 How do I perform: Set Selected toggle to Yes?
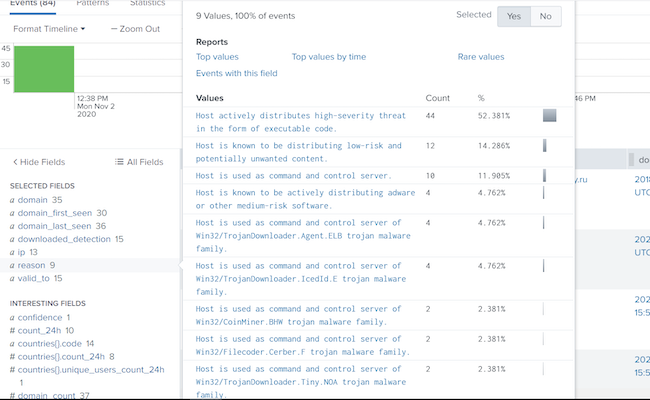513,16
